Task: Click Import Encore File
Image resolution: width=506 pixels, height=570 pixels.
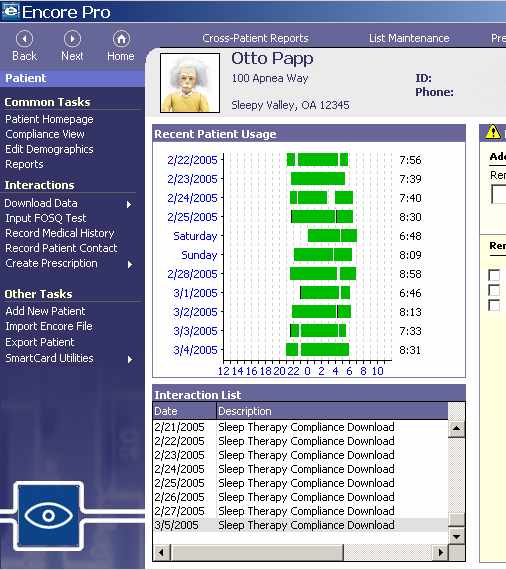Action: pyautogui.click(x=49, y=326)
